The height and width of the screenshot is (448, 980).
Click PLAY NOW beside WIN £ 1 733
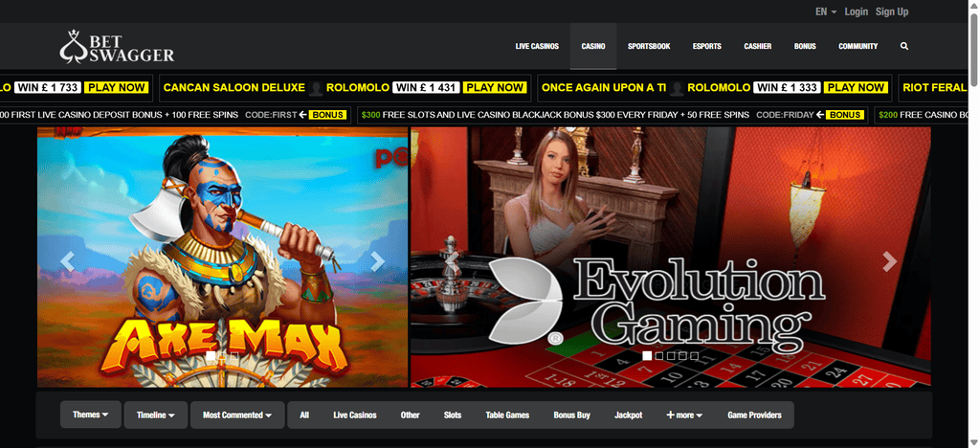(116, 87)
